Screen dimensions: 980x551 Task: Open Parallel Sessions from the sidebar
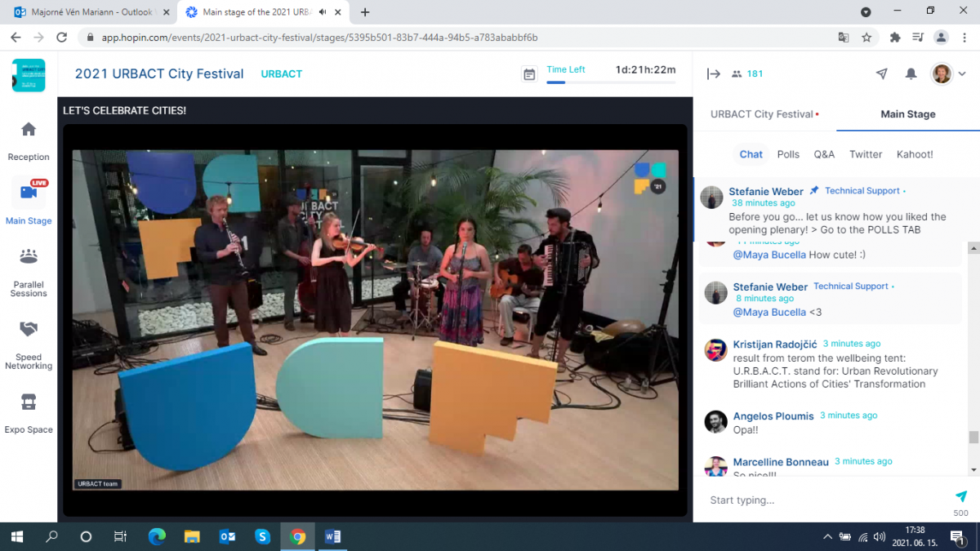(x=29, y=272)
